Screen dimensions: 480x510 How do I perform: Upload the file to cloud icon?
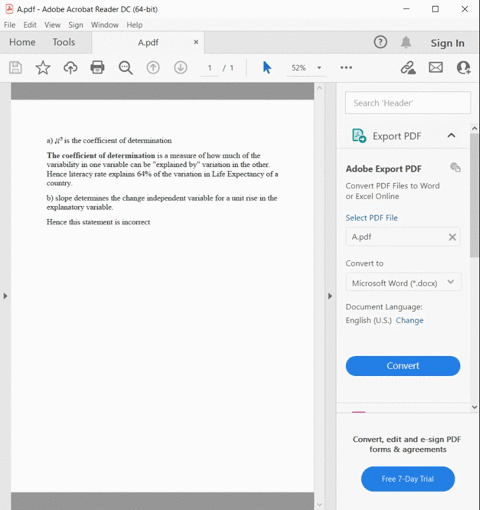70,68
